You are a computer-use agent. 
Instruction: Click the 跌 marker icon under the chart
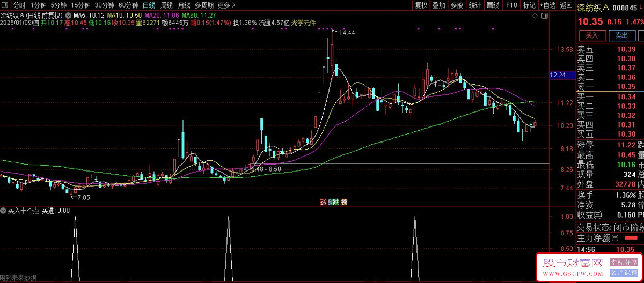(336, 202)
